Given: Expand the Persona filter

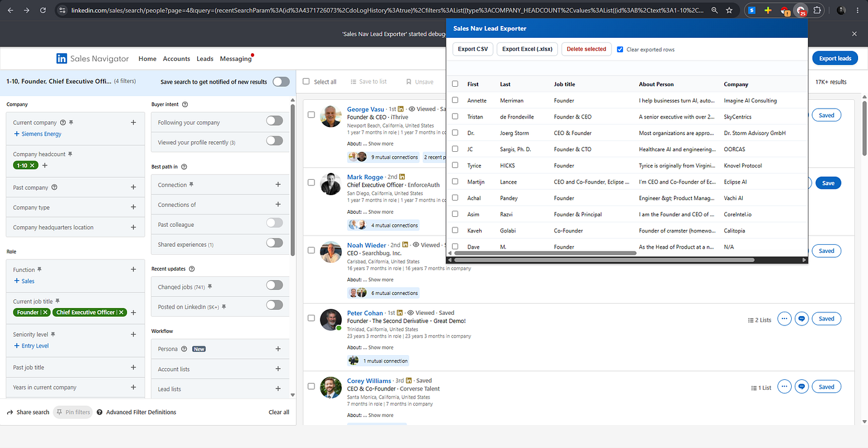Looking at the screenshot, I should coord(278,349).
